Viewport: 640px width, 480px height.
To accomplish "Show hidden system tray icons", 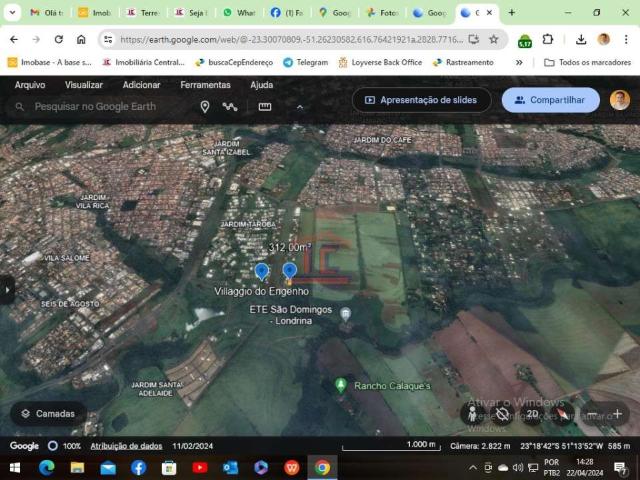I will click(473, 468).
